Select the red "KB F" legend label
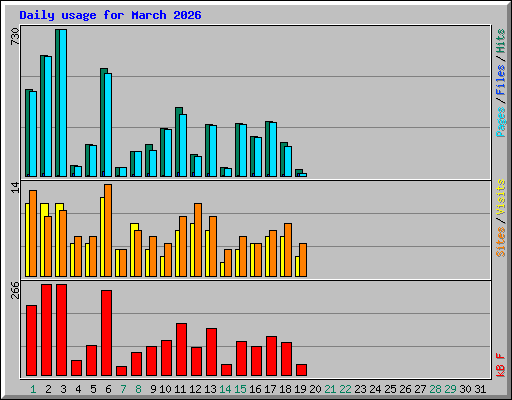Viewport: 512px width, 400px height. [x=500, y=365]
